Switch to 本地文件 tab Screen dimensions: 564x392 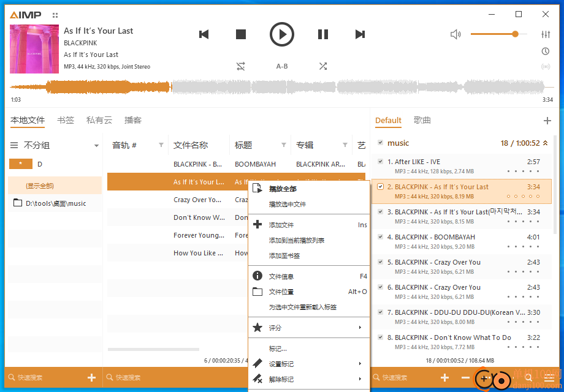[x=28, y=121]
